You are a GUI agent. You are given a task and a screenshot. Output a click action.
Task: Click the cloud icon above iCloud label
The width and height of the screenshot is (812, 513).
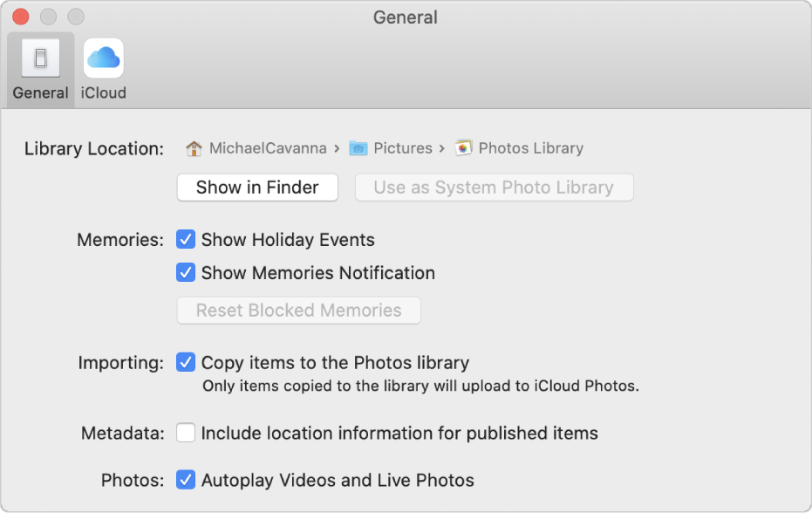tap(103, 58)
